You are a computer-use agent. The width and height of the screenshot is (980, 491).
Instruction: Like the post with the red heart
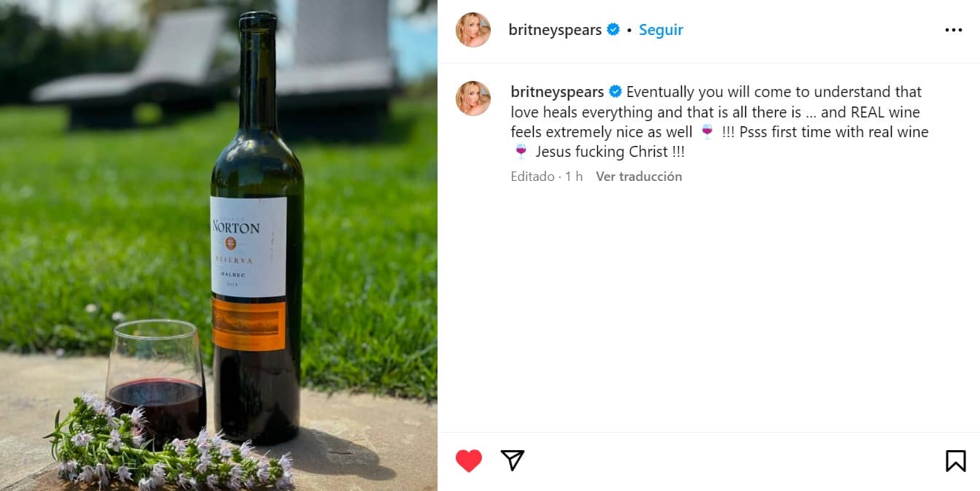point(468,460)
